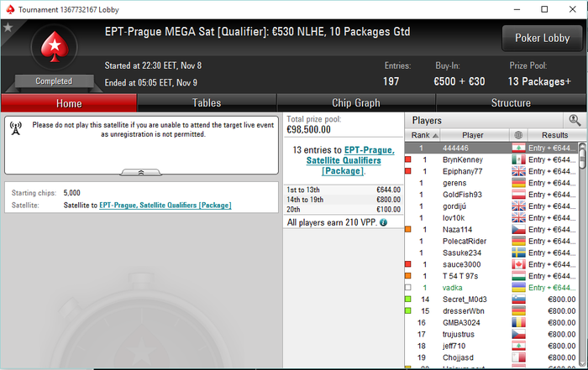Open the Structure tab
The width and height of the screenshot is (588, 370).
[511, 102]
